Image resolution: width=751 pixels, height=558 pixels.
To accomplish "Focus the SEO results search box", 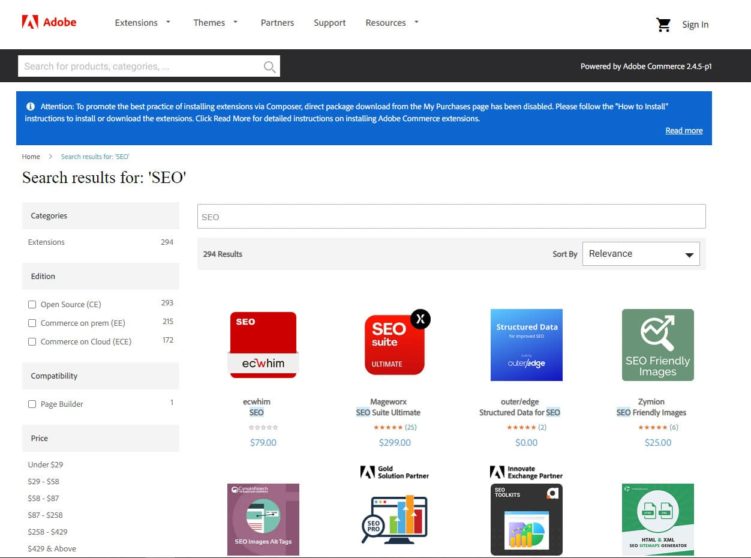I will point(451,216).
